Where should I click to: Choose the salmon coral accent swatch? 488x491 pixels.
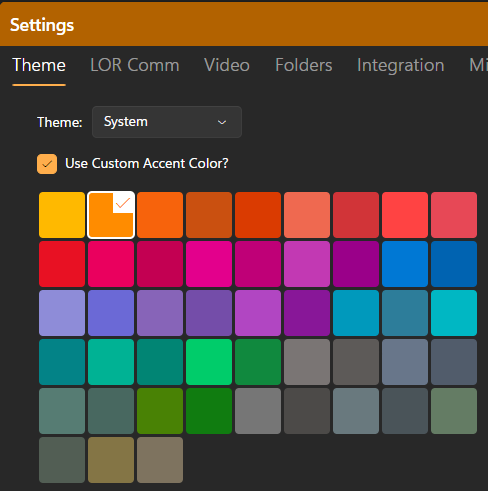click(307, 215)
